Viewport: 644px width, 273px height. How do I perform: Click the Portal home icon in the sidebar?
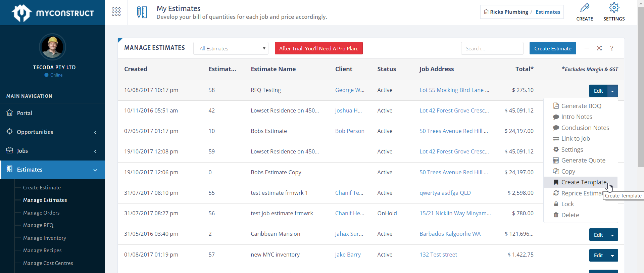(10, 112)
